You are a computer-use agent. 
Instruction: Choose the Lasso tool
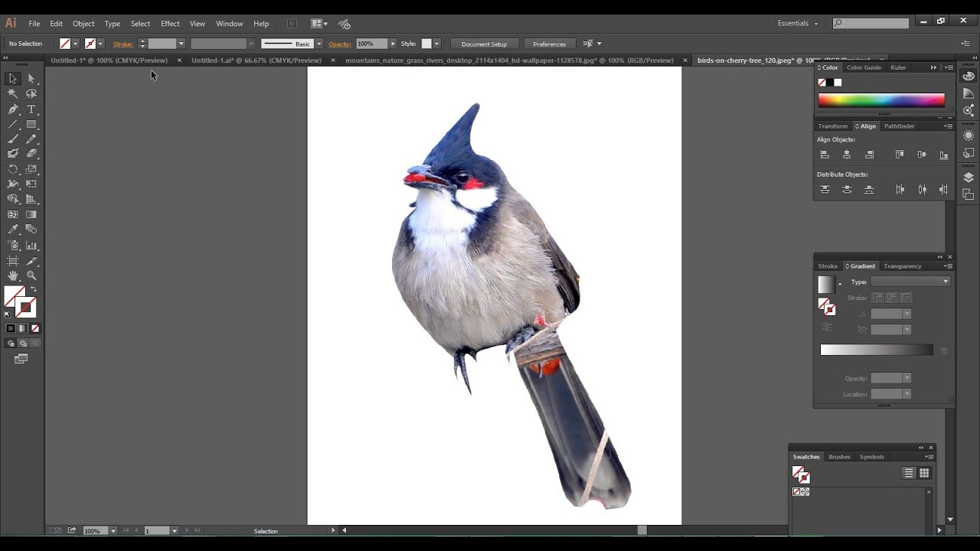click(31, 93)
